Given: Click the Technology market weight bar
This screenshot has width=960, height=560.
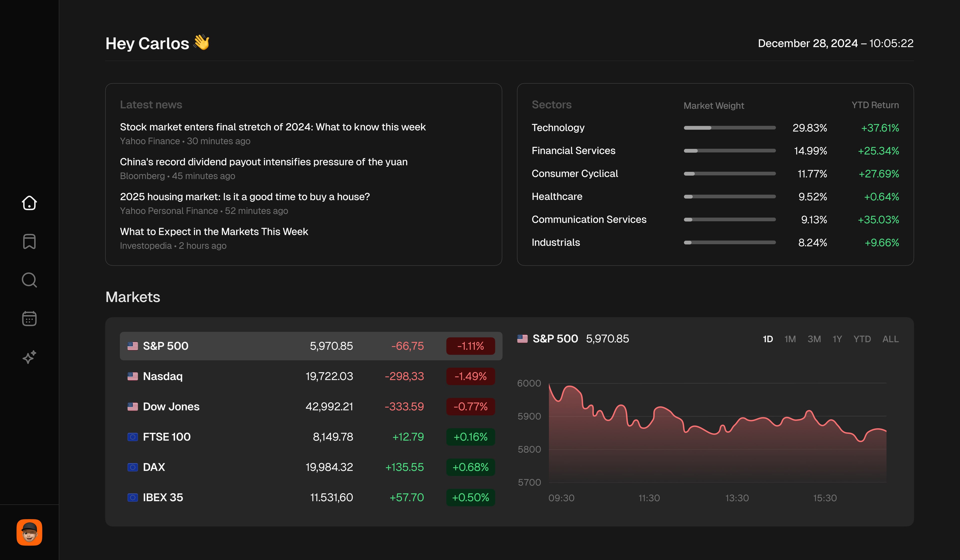Looking at the screenshot, I should (729, 128).
